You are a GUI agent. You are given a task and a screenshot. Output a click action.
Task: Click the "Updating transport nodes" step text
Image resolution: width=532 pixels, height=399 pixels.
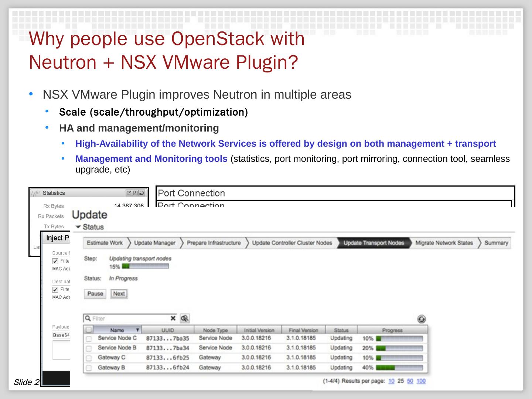(140, 259)
